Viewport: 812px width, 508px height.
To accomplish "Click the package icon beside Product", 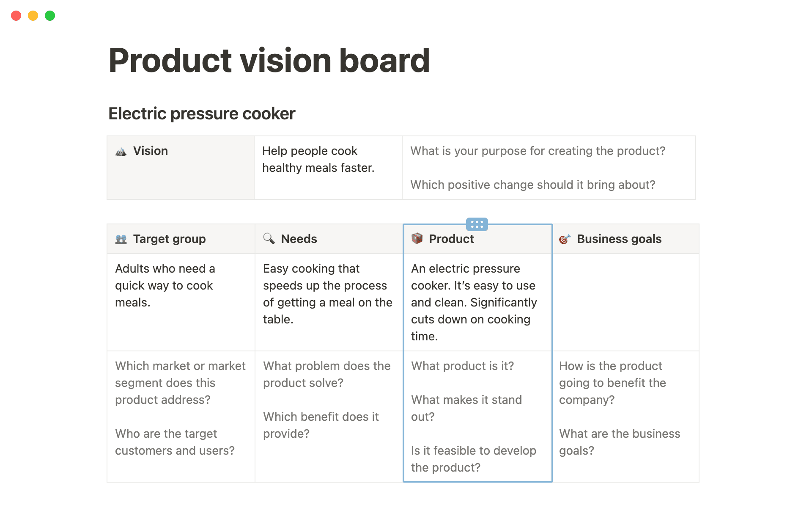I will [417, 239].
